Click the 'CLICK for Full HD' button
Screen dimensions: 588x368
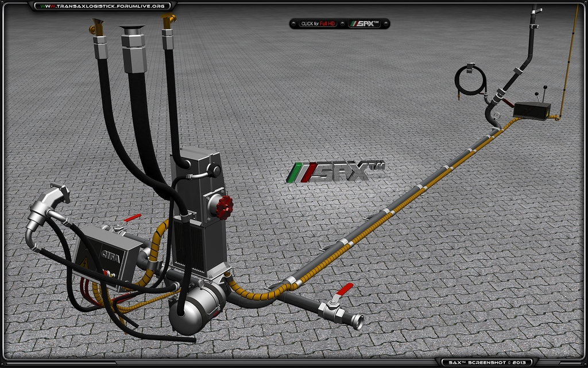(318, 24)
